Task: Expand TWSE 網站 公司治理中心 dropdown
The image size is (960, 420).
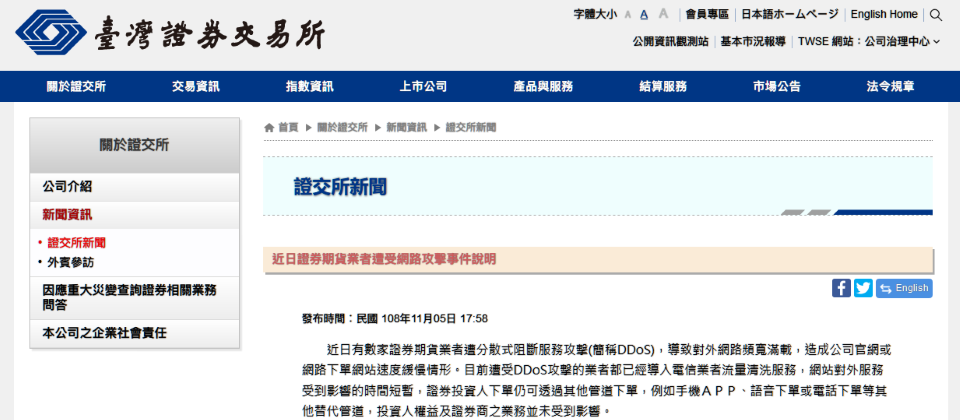Action: point(869,42)
